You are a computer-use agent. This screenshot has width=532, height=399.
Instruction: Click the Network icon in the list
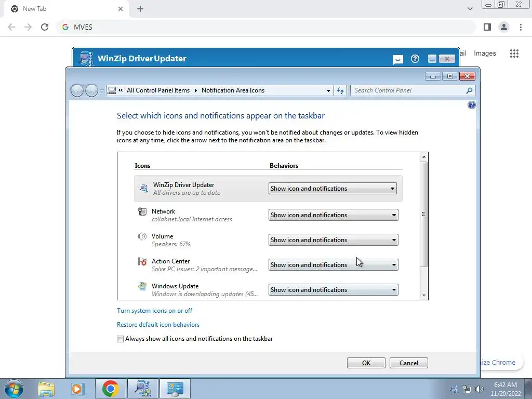142,212
